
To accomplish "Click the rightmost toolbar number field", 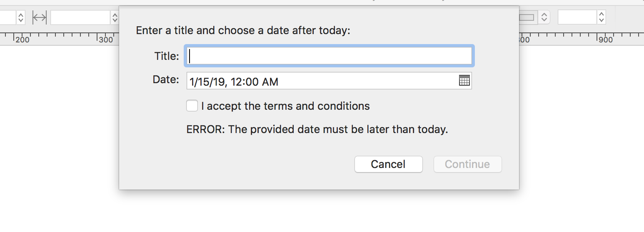I will (x=577, y=17).
